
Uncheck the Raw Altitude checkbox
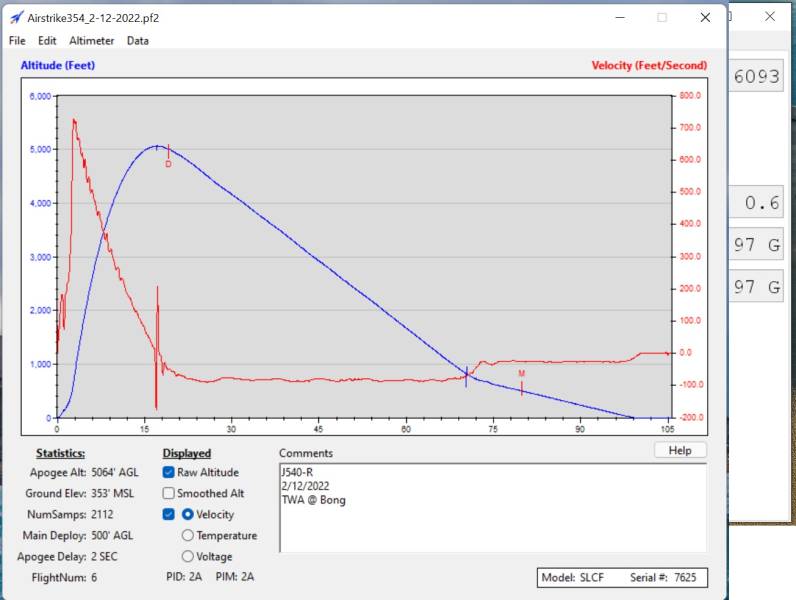169,472
